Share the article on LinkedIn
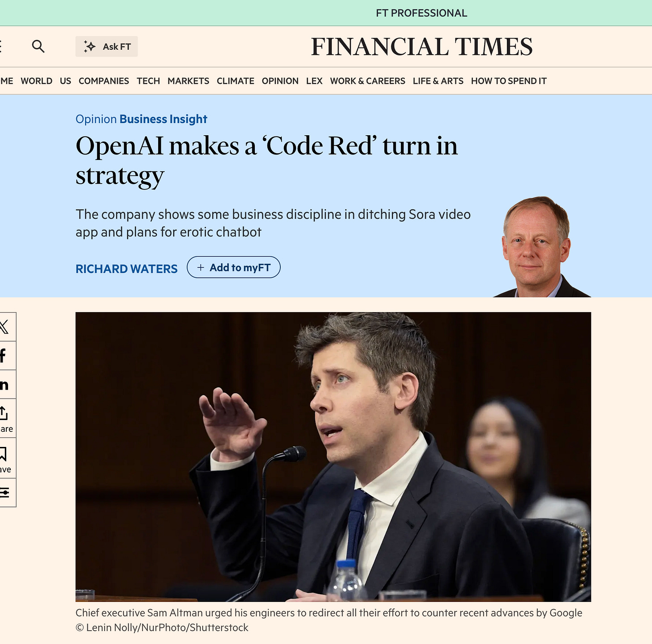Image resolution: width=652 pixels, height=644 pixels. 5,384
